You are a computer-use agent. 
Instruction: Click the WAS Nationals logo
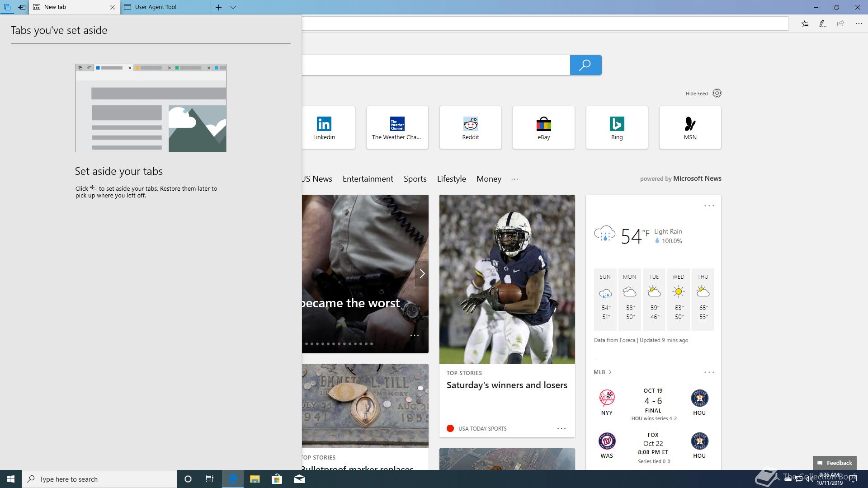(607, 441)
